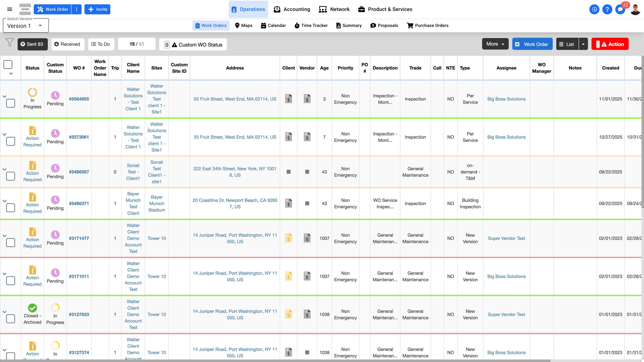Click the red Action button
Image resolution: width=644 pixels, height=362 pixels.
[x=610, y=44]
